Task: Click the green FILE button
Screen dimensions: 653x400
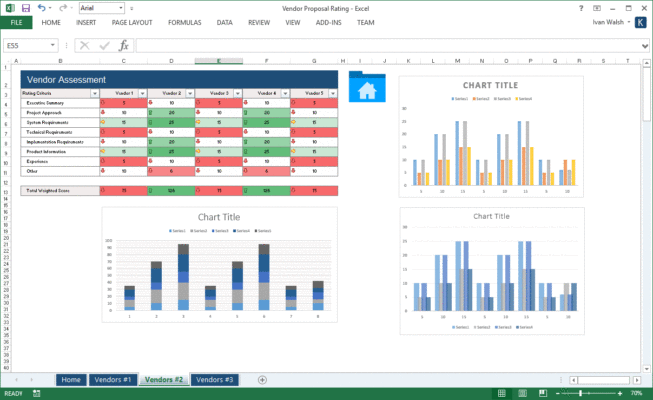Action: (x=16, y=21)
